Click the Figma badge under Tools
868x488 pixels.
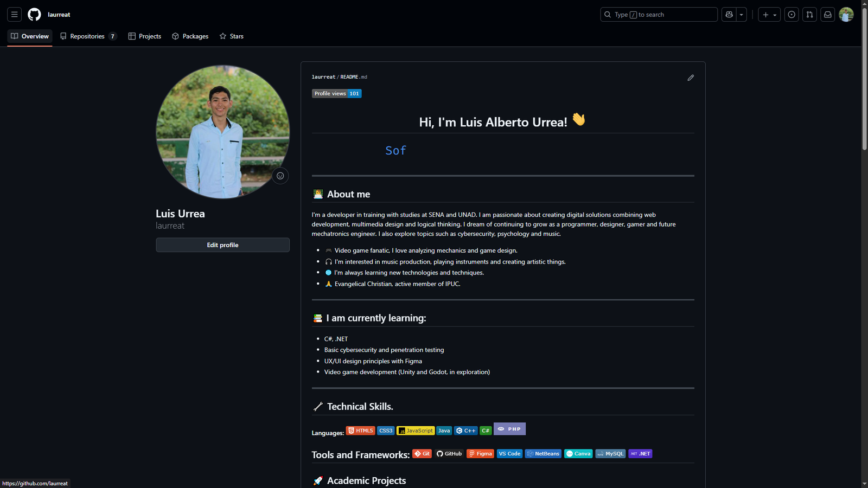[x=480, y=453]
